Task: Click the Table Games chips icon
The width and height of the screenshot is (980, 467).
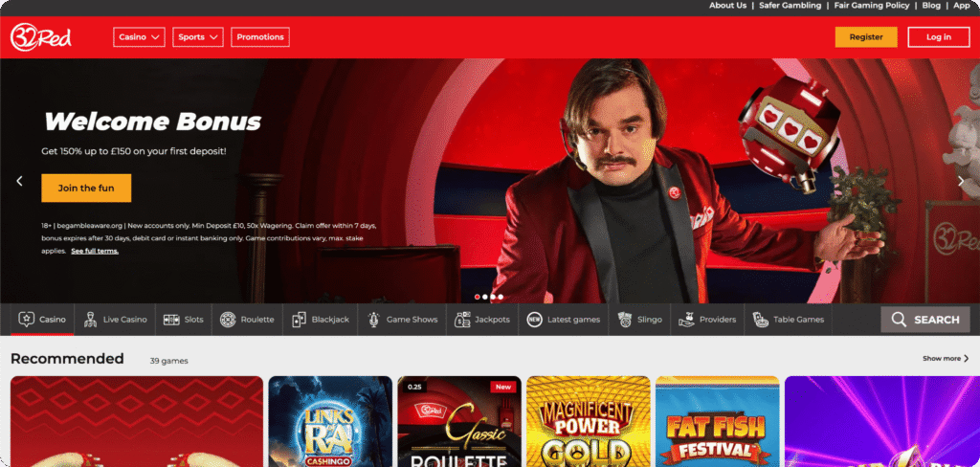Action: click(760, 320)
